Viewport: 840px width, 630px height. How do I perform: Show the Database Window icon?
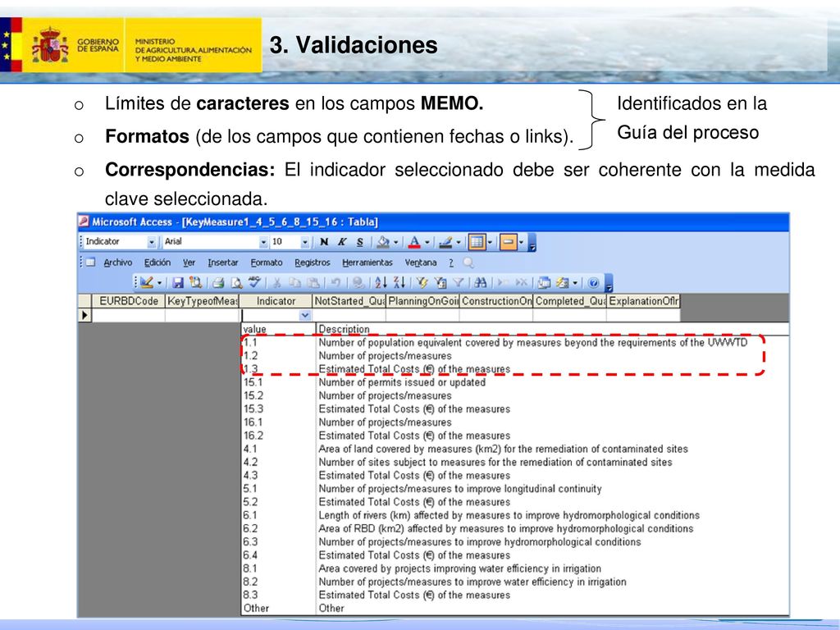coord(545,282)
